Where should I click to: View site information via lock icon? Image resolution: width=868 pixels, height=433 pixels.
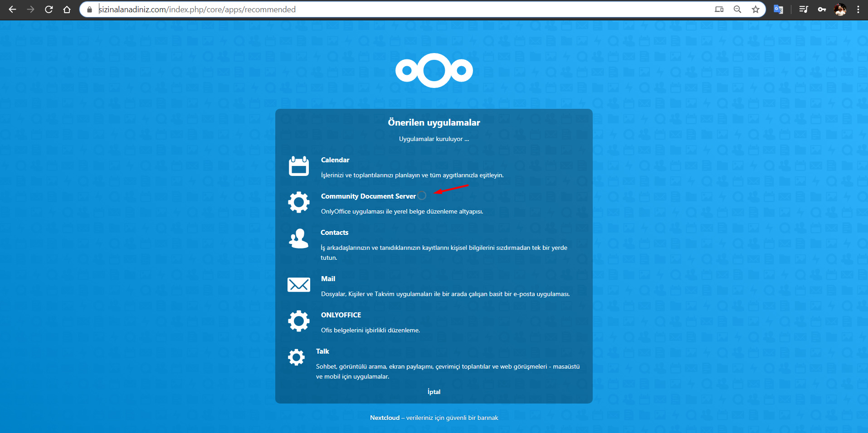pyautogui.click(x=89, y=10)
